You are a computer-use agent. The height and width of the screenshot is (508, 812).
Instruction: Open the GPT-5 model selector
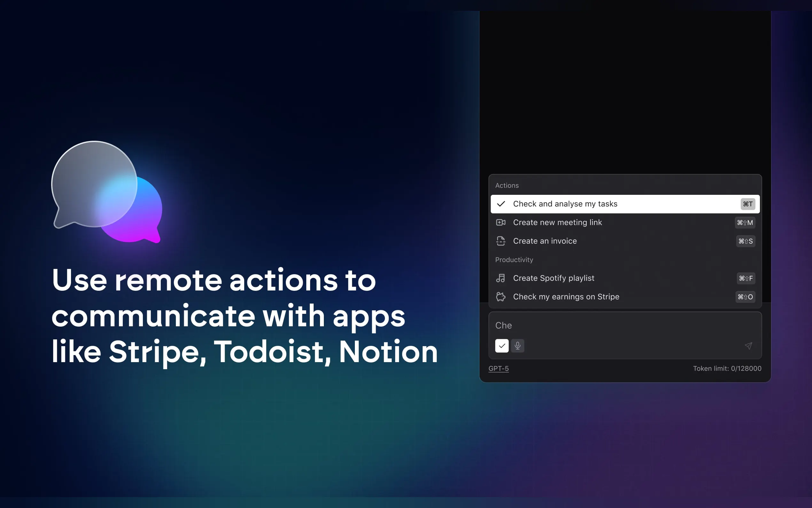pos(498,369)
